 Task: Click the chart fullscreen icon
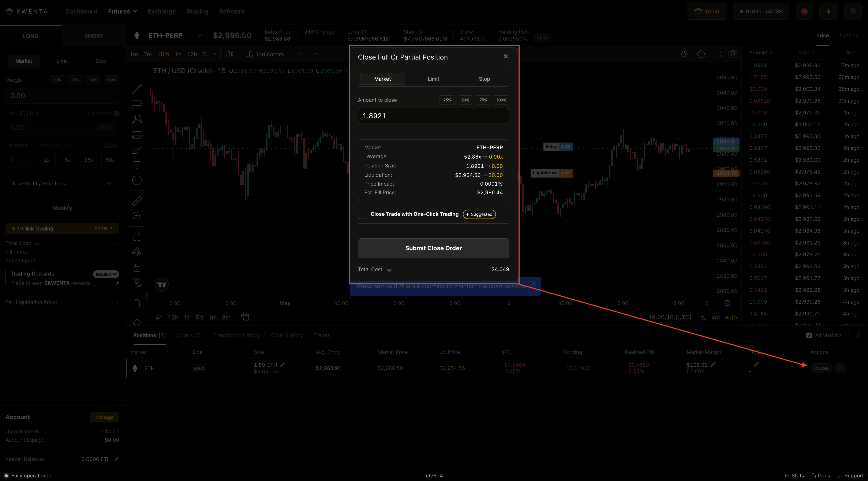717,54
